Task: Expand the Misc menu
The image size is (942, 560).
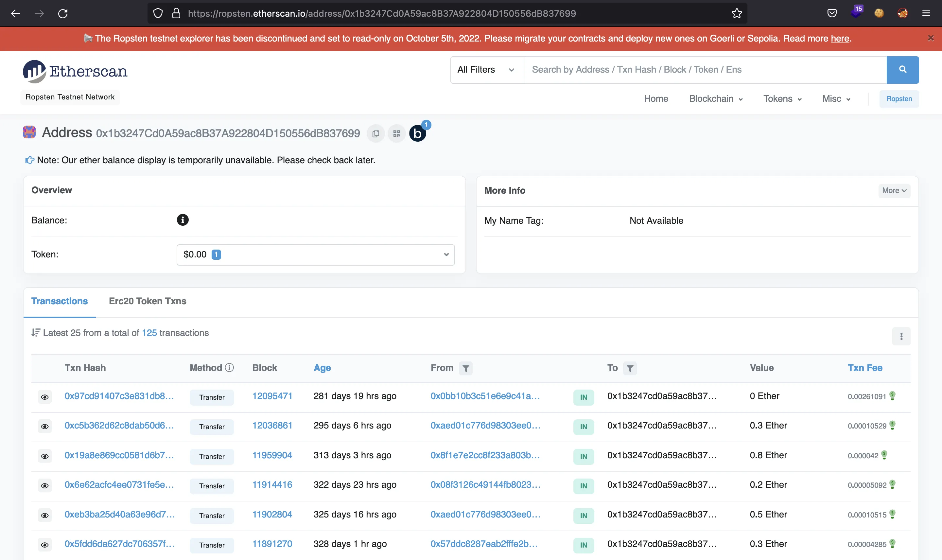Action: [836, 99]
